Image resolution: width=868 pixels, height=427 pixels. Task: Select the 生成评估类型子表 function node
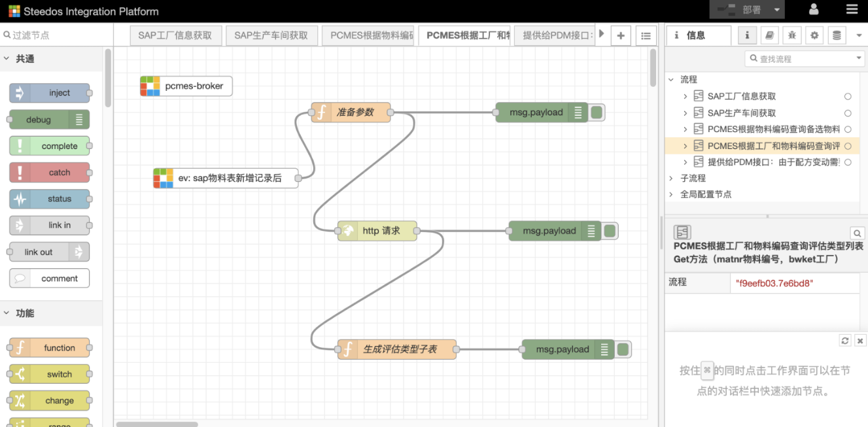[x=397, y=349]
